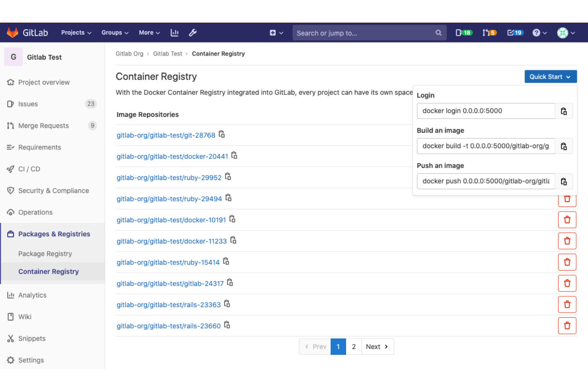This screenshot has height=392, width=588.
Task: Copy path of docker-11233 repository
Action: pyautogui.click(x=233, y=240)
